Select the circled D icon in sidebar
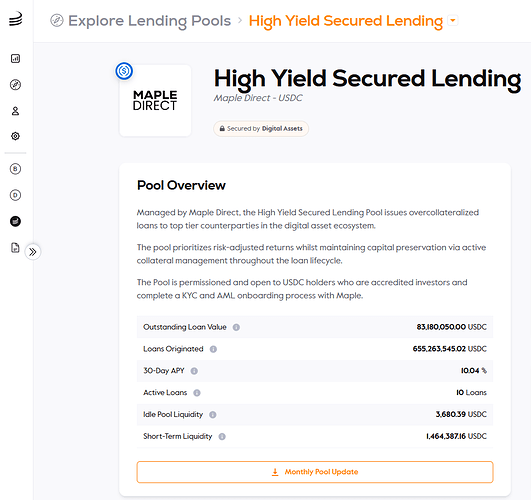The height and width of the screenshot is (500, 531). click(x=15, y=195)
